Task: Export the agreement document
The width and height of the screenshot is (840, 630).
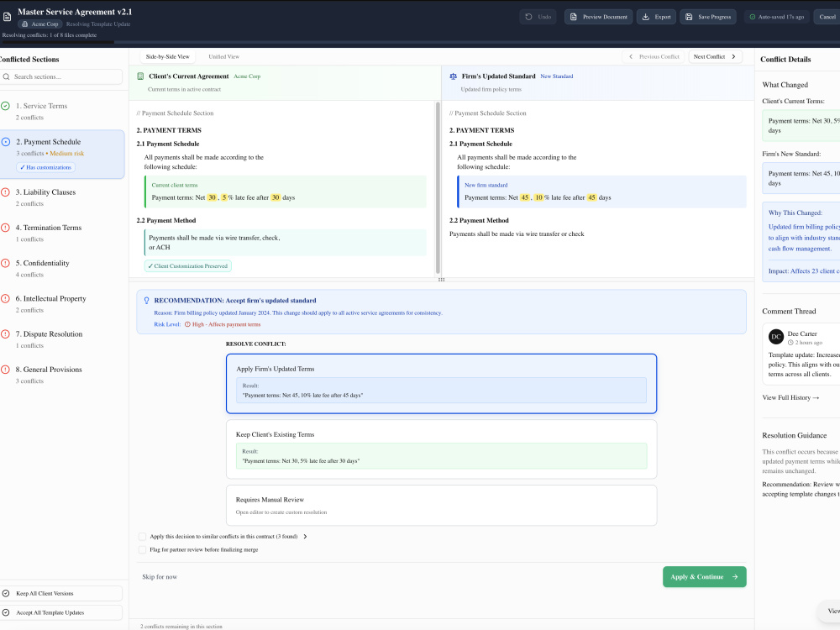Action: click(x=656, y=17)
